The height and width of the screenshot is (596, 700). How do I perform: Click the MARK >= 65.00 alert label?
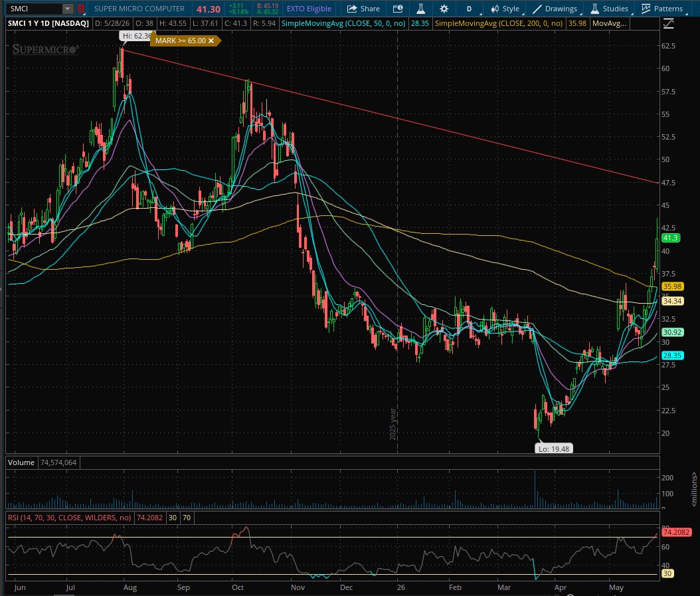click(181, 41)
